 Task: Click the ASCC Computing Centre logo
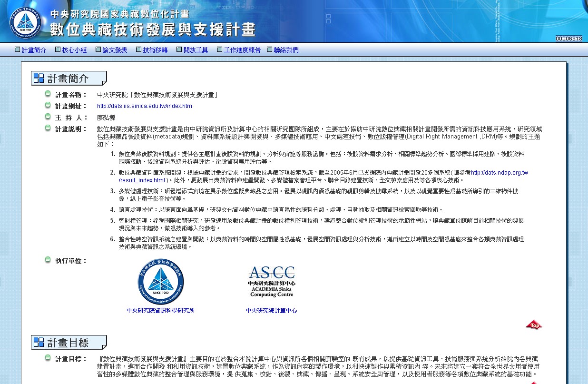coord(271,282)
